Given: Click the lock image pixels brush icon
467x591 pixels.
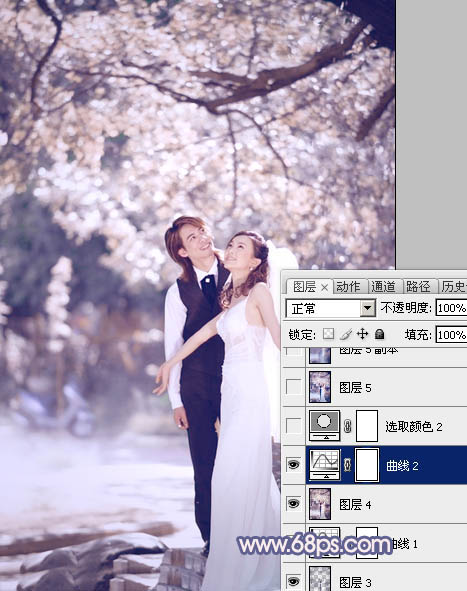Looking at the screenshot, I should (346, 334).
